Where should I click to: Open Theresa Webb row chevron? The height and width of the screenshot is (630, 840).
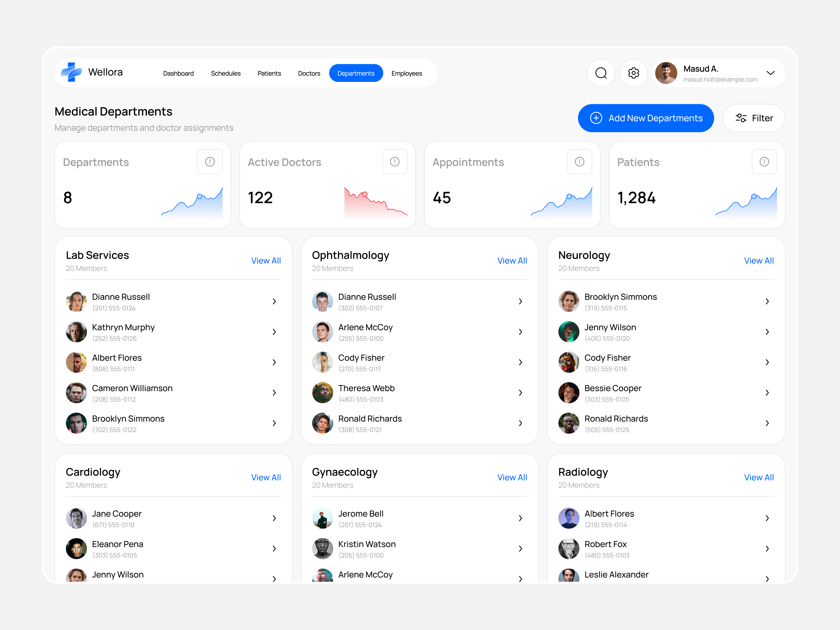click(520, 393)
